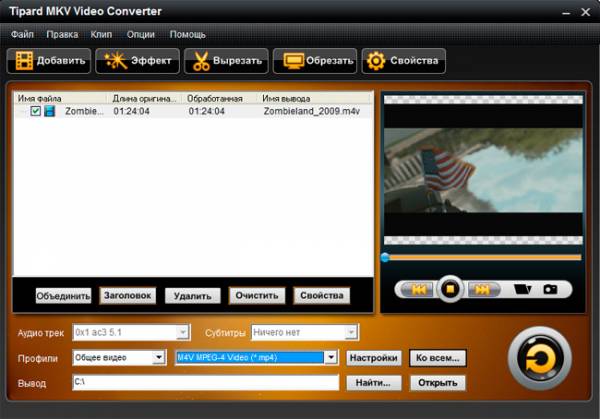Select output name Zombieland_2009.m4v
Image resolution: width=600 pixels, height=419 pixels.
[x=311, y=111]
